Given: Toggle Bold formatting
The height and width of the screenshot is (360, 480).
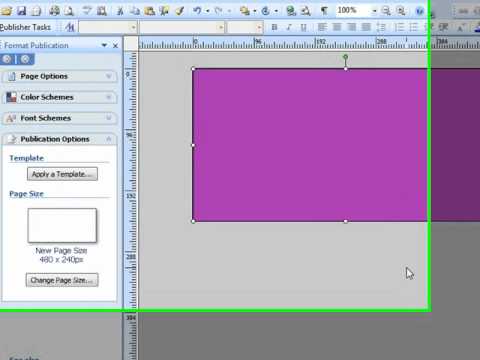Looking at the screenshot, I should coord(274,27).
